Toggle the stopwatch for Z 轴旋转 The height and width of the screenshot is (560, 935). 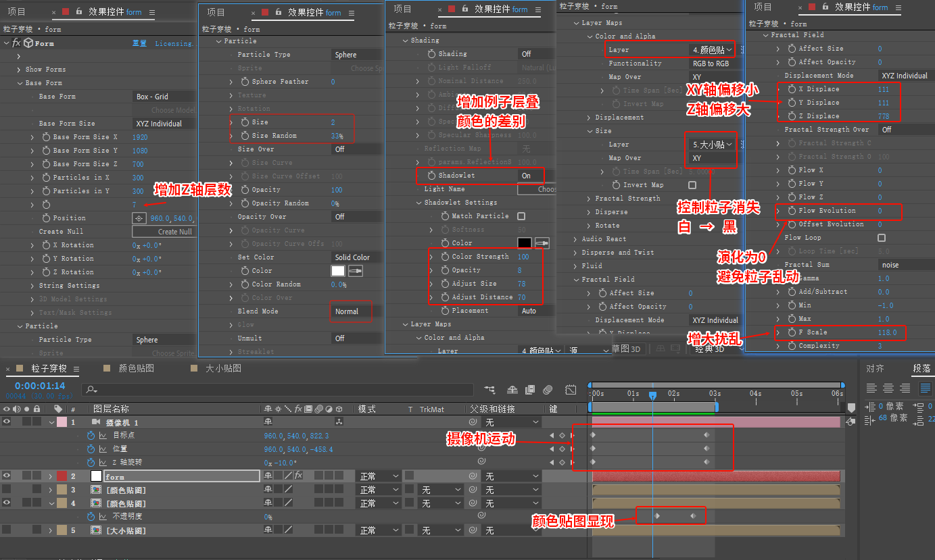(91, 463)
